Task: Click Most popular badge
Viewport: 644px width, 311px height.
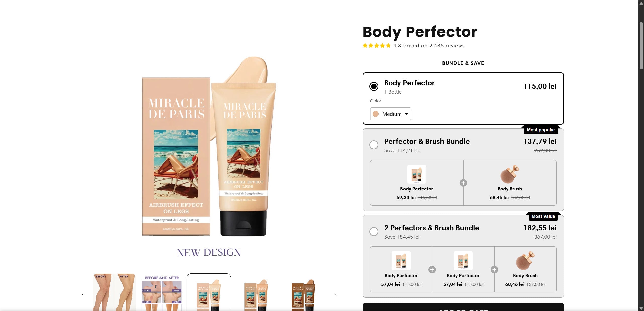Action: (x=541, y=130)
